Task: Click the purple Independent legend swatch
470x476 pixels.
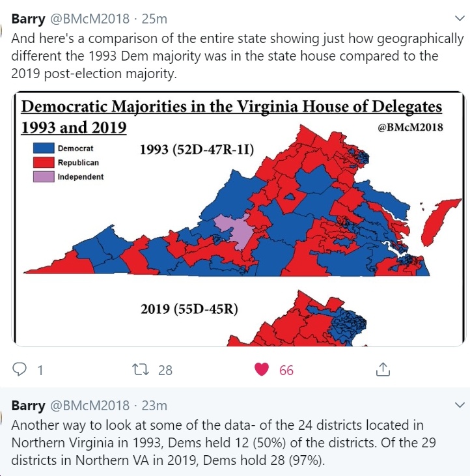Action: [44, 176]
